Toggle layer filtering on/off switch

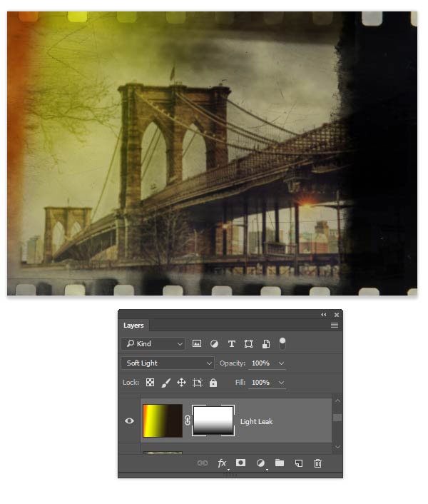tap(282, 343)
